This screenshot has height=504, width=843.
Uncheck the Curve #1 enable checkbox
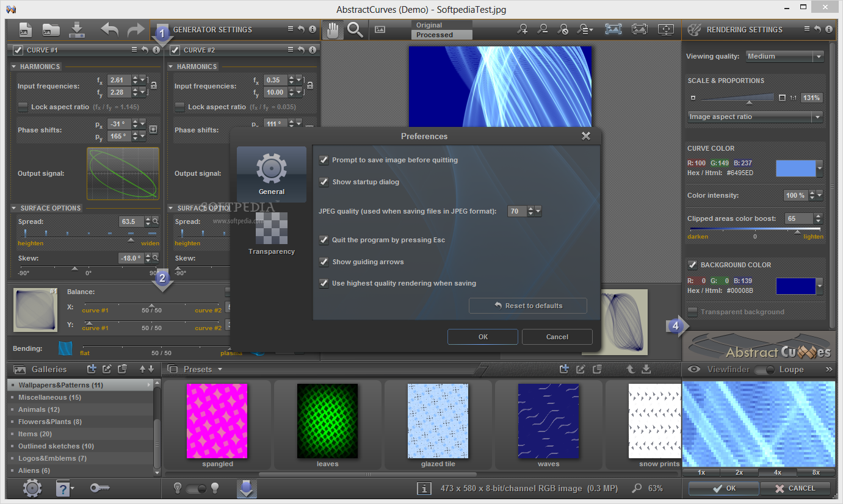(x=18, y=50)
